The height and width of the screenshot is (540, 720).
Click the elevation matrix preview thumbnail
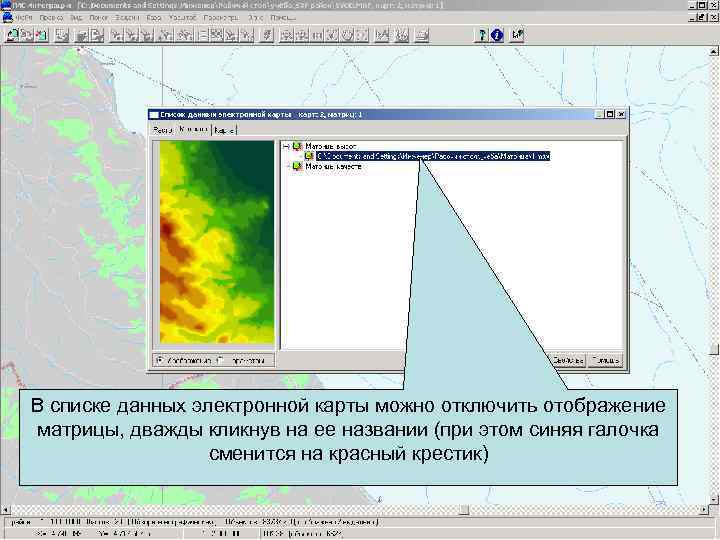(216, 242)
